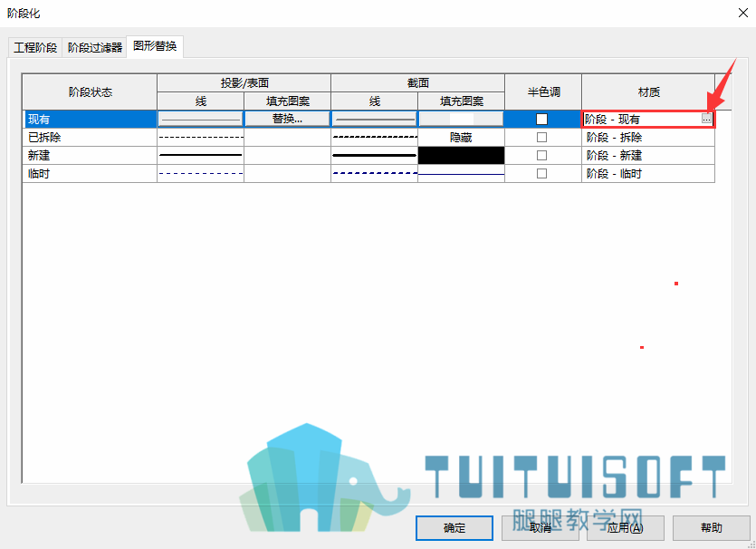The height and width of the screenshot is (549, 756).
Task: Open cut fill pattern of 现有 row
Action: [x=462, y=119]
